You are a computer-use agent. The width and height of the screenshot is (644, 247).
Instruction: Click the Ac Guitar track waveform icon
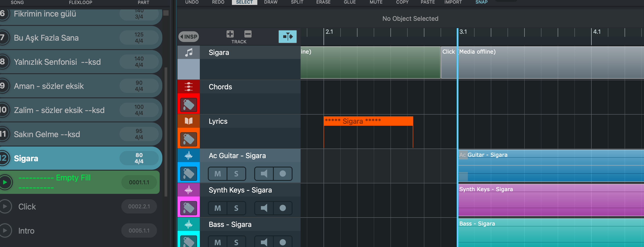coord(188,156)
